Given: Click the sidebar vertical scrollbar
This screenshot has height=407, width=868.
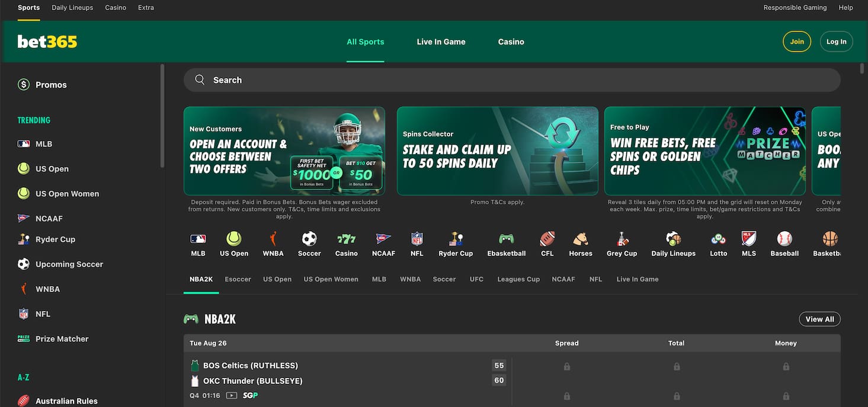Looking at the screenshot, I should point(162,116).
